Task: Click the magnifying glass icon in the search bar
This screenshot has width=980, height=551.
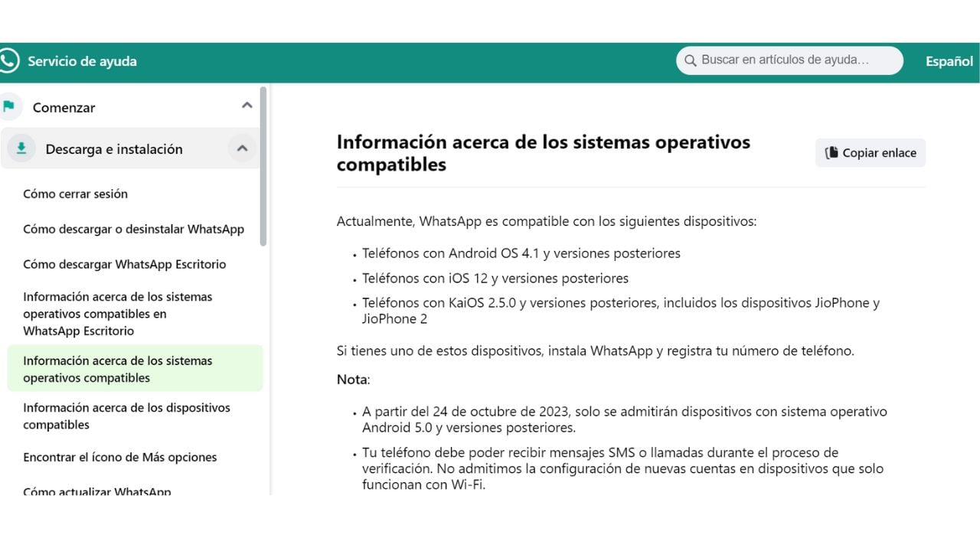Action: 691,60
